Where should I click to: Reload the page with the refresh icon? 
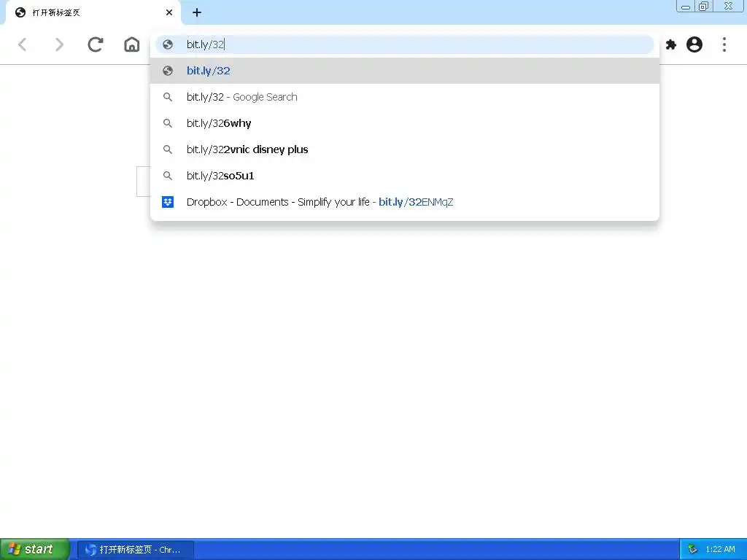click(x=96, y=44)
